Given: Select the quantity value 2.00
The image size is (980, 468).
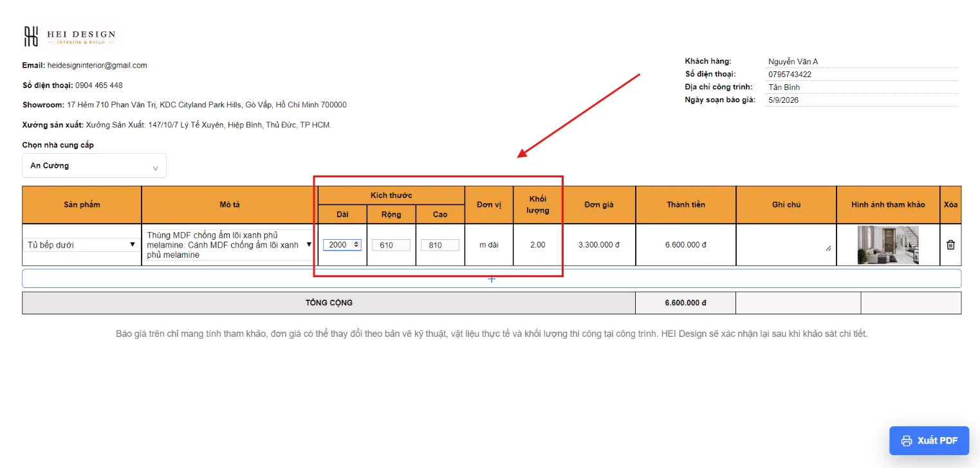Looking at the screenshot, I should [x=537, y=245].
